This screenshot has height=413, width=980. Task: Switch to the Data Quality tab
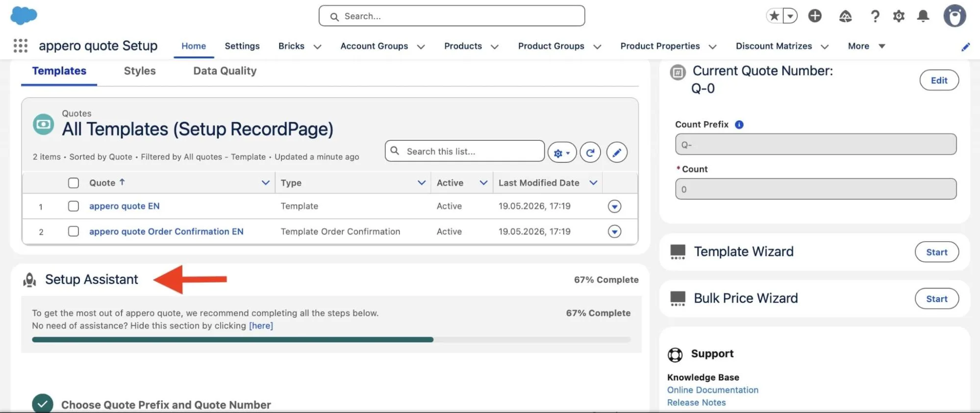(225, 71)
